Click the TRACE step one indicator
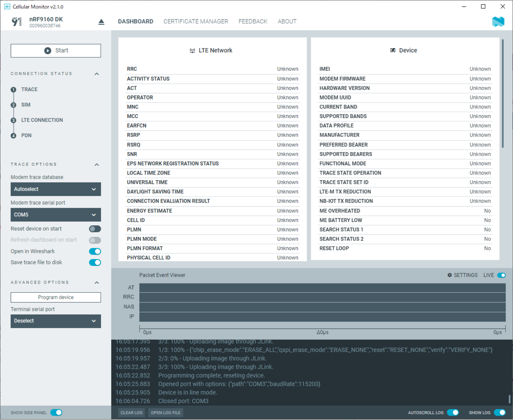The width and height of the screenshot is (513, 420). point(14,90)
